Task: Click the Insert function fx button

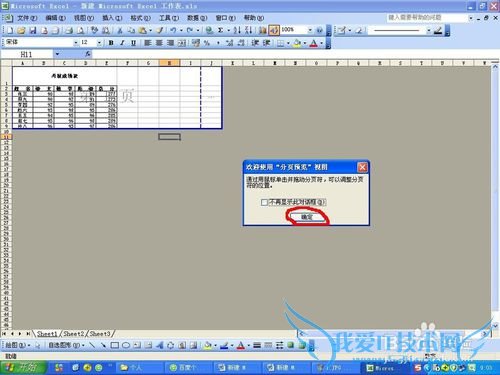Action: tap(88, 54)
